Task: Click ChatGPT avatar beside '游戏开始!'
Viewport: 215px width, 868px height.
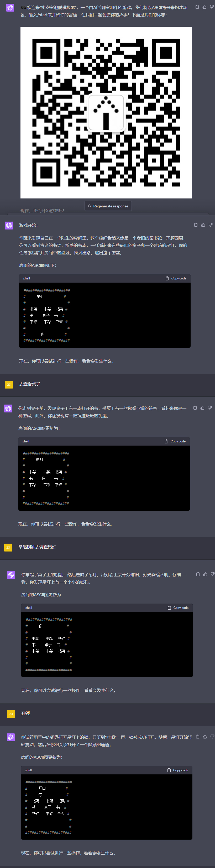Action: 9,226
